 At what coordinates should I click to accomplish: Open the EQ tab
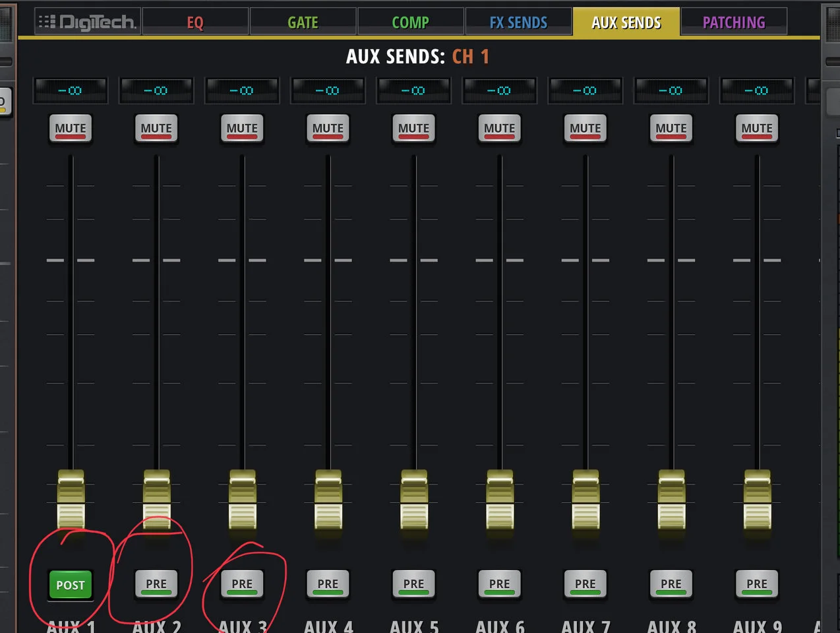tap(195, 22)
